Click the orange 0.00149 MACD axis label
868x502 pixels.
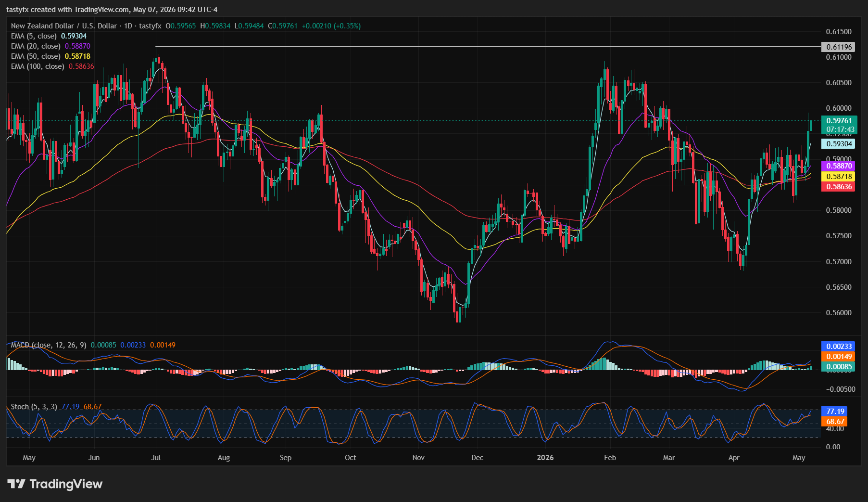pos(839,357)
